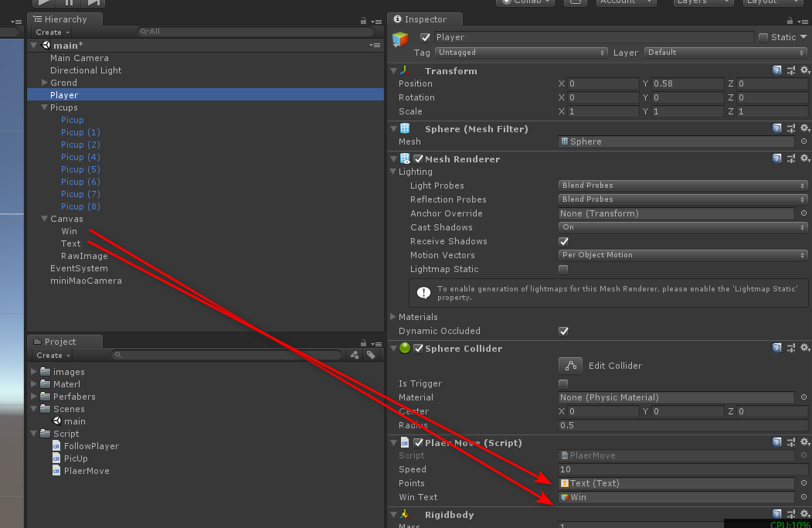Open Transform component preset icon
The image size is (812, 528).
(x=791, y=70)
